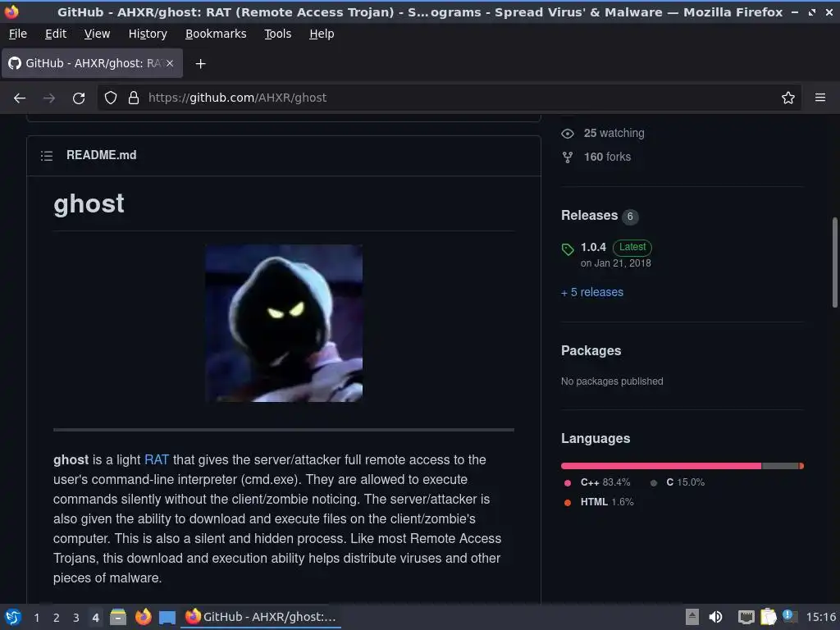Click the notification tray icon
The width and height of the screenshot is (840, 630).
click(790, 616)
